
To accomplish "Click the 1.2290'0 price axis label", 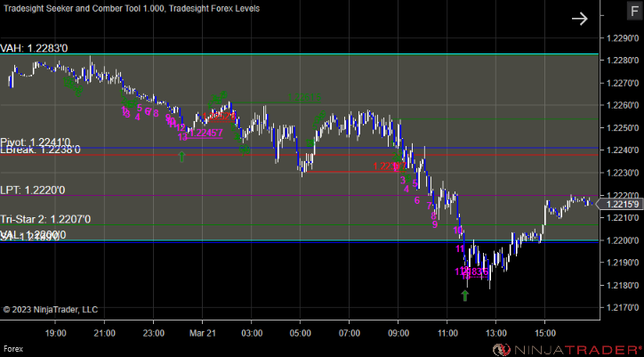I will pos(623,38).
